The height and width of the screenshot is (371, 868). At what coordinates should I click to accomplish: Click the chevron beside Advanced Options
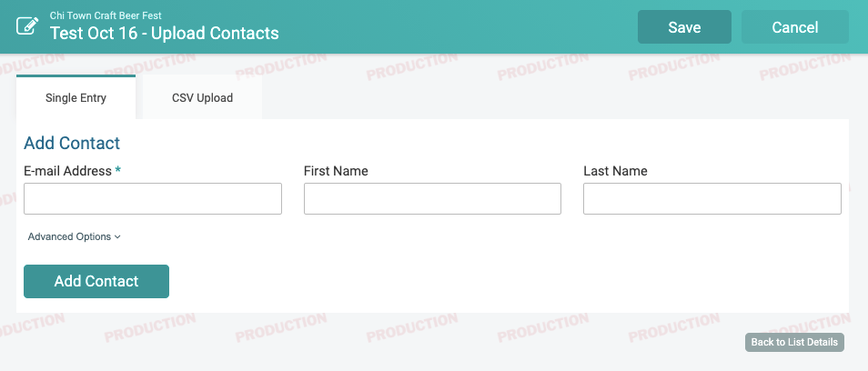tap(117, 237)
